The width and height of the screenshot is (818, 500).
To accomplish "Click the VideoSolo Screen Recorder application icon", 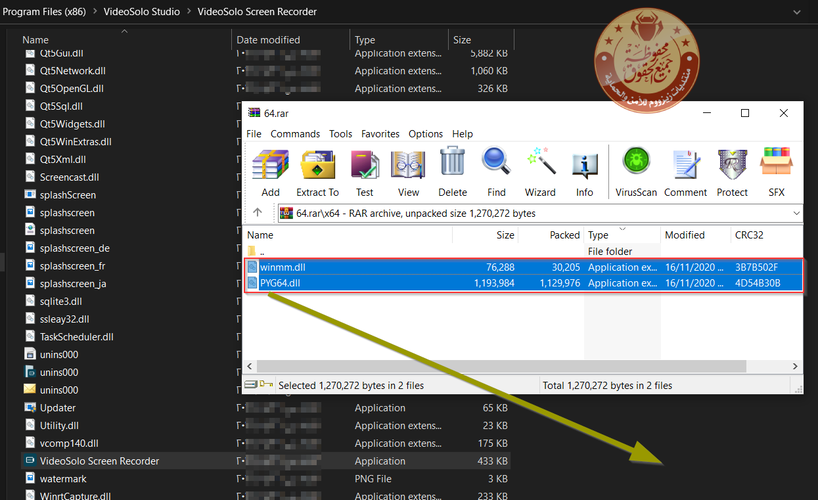I will pos(30,461).
